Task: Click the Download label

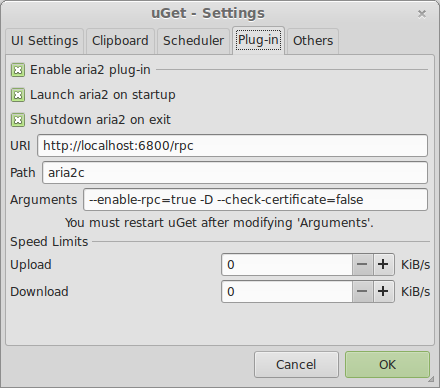Action: (39, 292)
